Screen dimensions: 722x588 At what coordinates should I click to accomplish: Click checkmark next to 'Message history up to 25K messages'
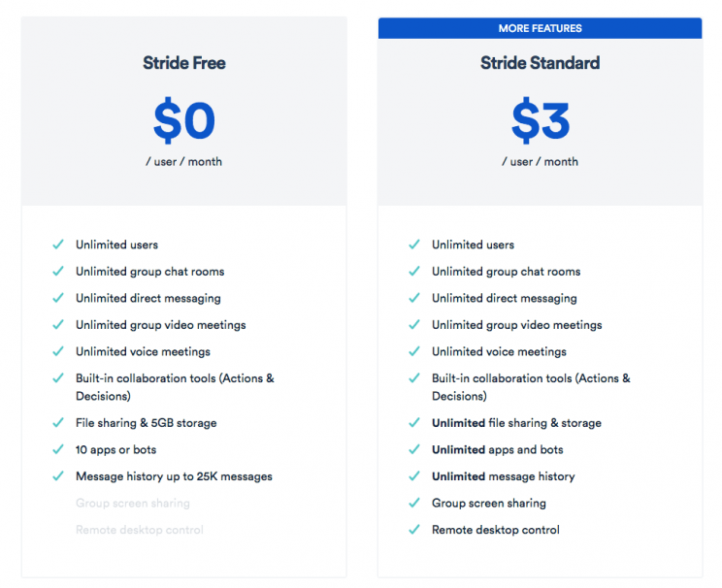point(58,476)
